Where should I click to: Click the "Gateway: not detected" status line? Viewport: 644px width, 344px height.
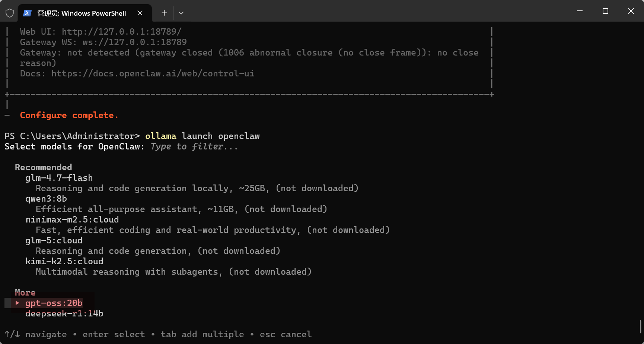click(249, 53)
